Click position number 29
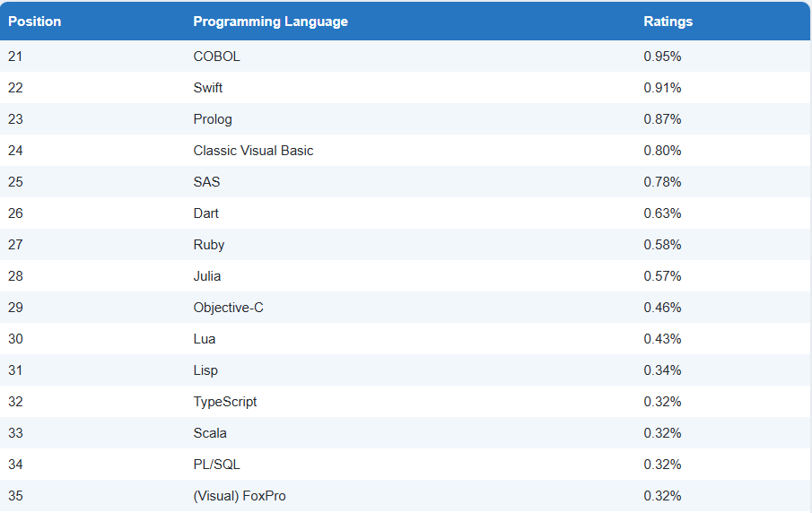 coord(15,308)
